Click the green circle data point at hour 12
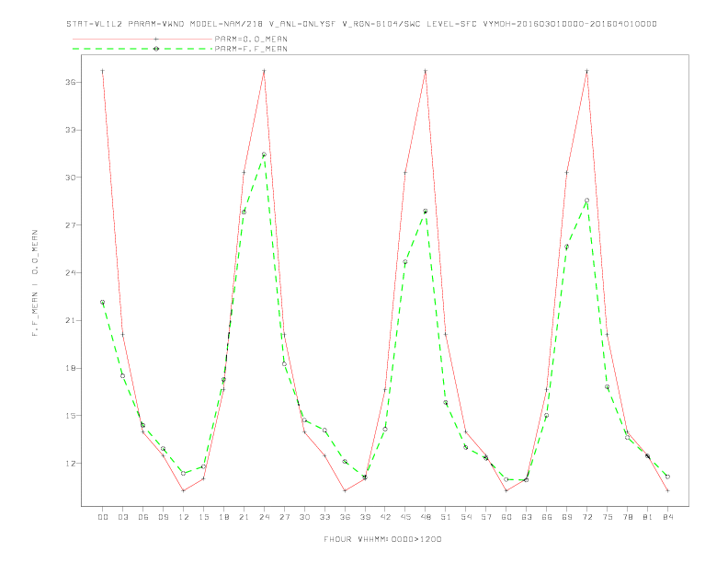Image resolution: width=728 pixels, height=563 pixels. (x=184, y=474)
